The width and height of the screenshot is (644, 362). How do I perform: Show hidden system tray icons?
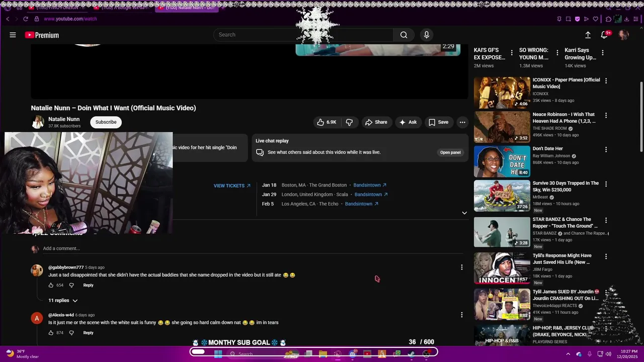click(x=568, y=354)
